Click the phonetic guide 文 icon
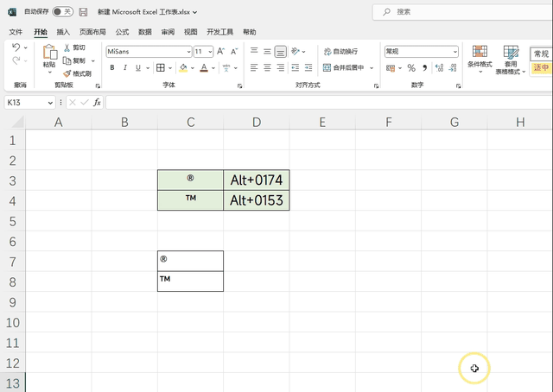The width and height of the screenshot is (553, 392). coord(226,67)
